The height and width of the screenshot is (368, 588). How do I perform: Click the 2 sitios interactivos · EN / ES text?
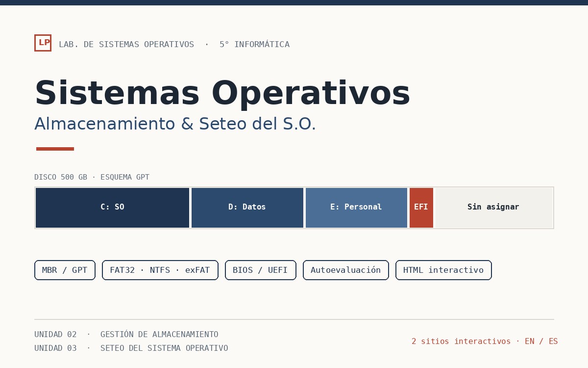point(485,342)
